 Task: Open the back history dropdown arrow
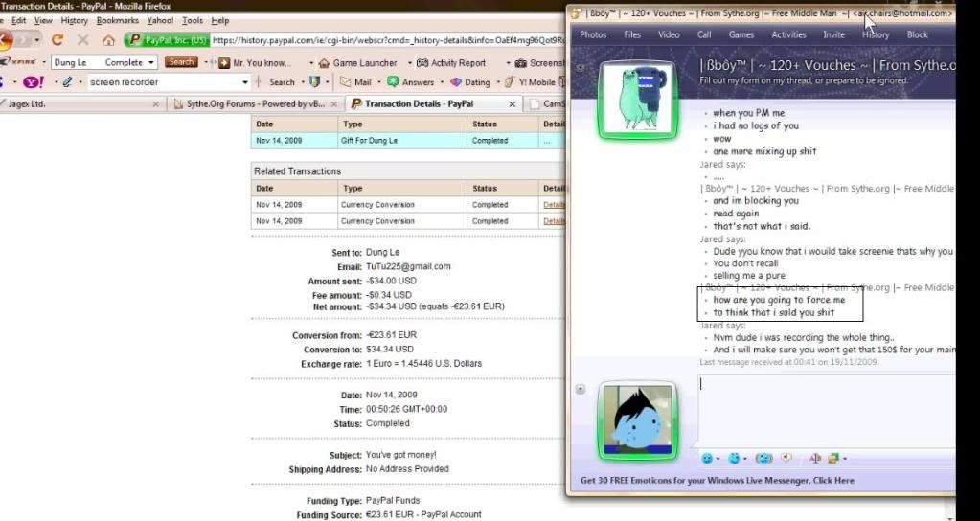(37, 40)
